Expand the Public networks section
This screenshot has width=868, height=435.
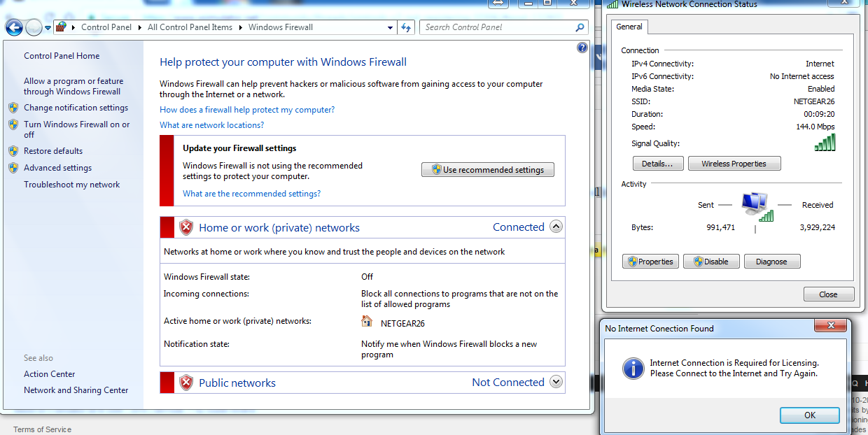[556, 382]
